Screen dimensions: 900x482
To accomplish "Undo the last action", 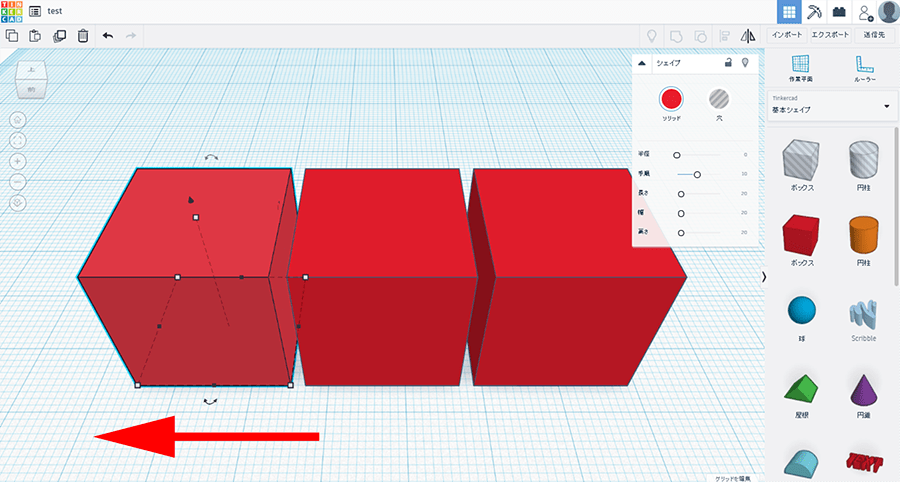I will tap(108, 36).
